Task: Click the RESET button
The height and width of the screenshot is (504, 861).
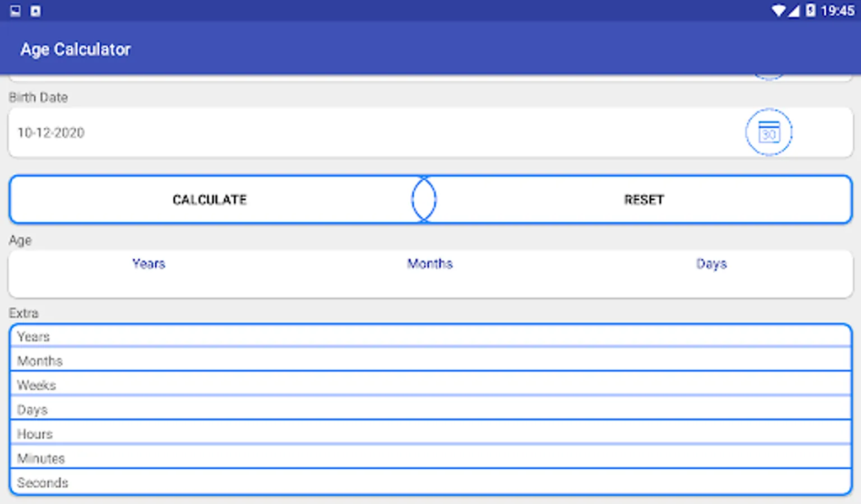Action: point(644,200)
